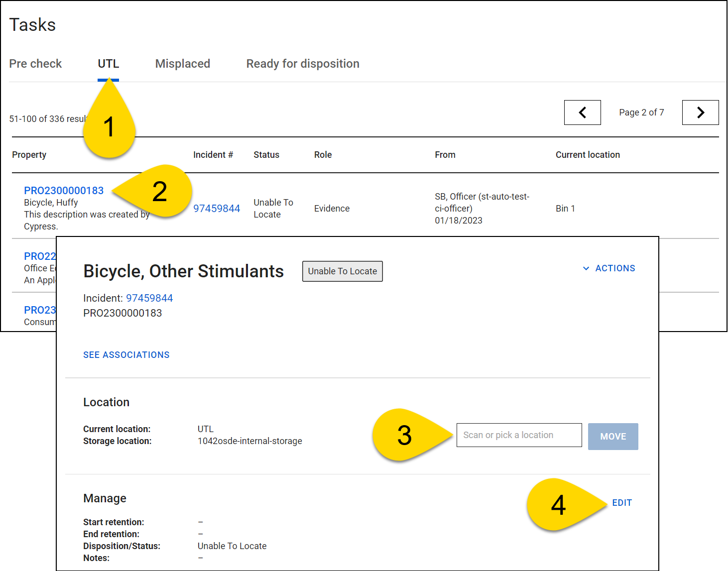Switch to the UTL tab

108,64
